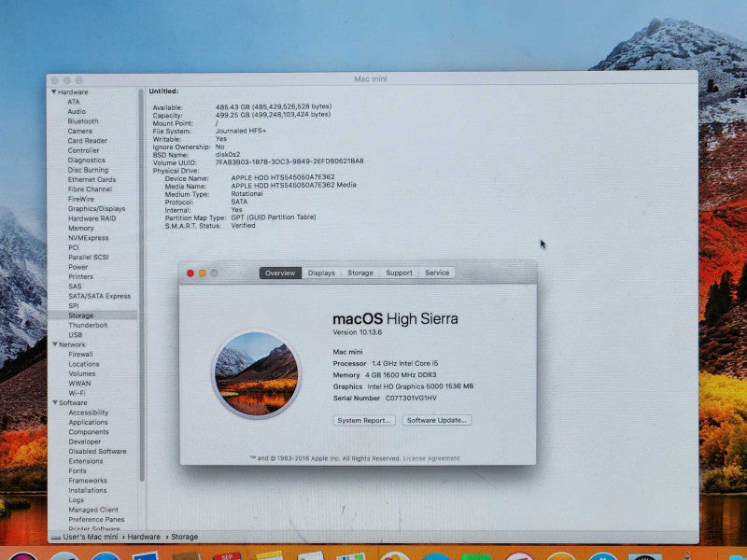Switch to the Storage tab
747x560 pixels.
pyautogui.click(x=360, y=273)
